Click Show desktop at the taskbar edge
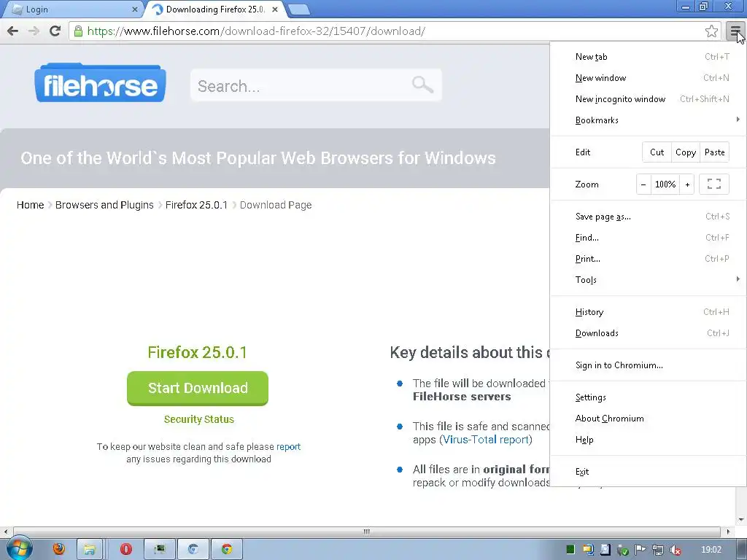The height and width of the screenshot is (560, 747). pyautogui.click(x=742, y=550)
